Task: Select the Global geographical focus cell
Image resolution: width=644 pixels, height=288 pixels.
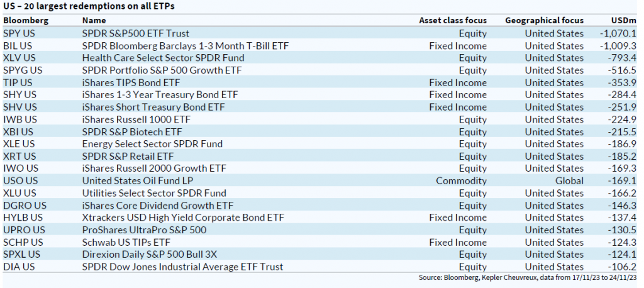Action: pos(569,180)
